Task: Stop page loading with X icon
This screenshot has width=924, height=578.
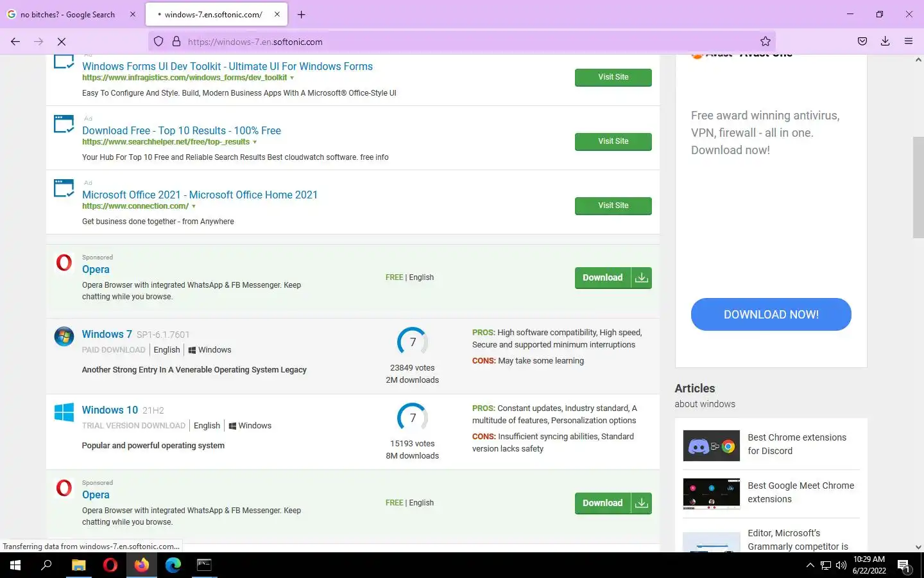Action: pos(62,42)
